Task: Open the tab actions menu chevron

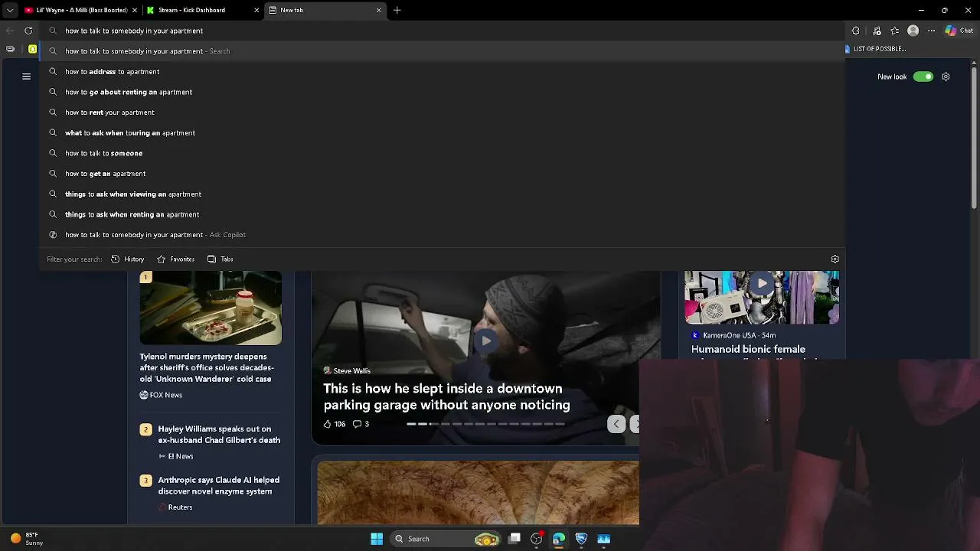Action: tap(10, 10)
